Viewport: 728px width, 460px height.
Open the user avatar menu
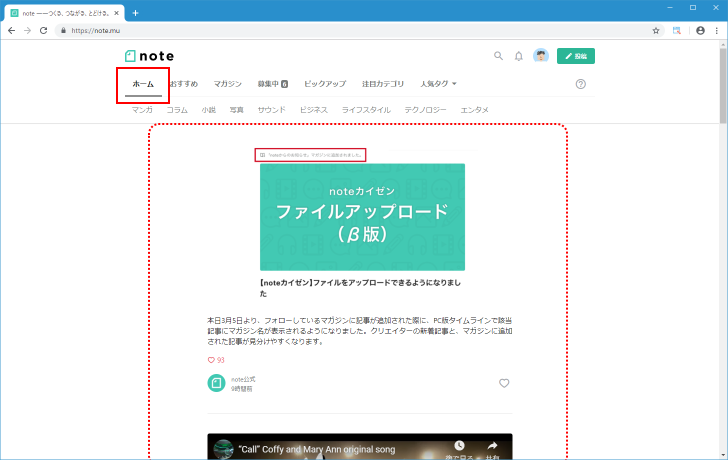pyautogui.click(x=541, y=56)
